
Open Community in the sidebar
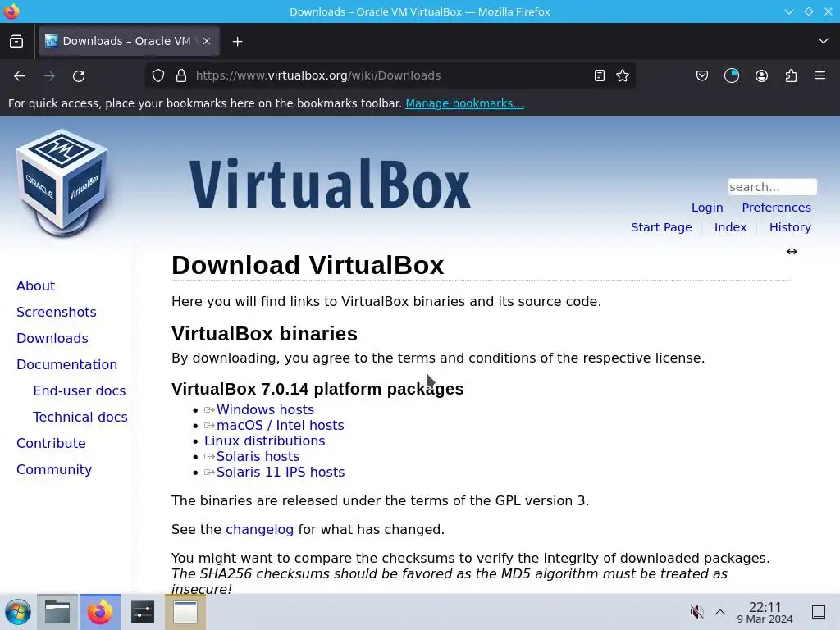54,469
